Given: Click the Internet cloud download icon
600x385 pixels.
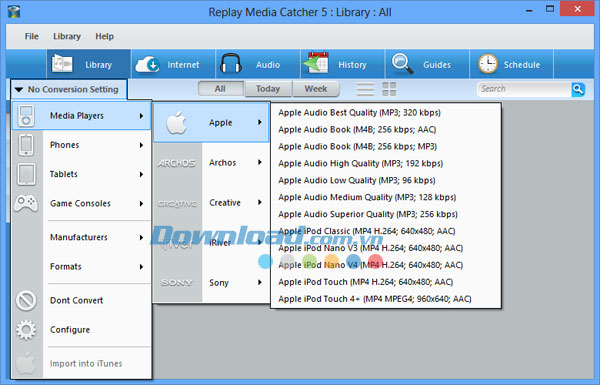Looking at the screenshot, I should 147,64.
